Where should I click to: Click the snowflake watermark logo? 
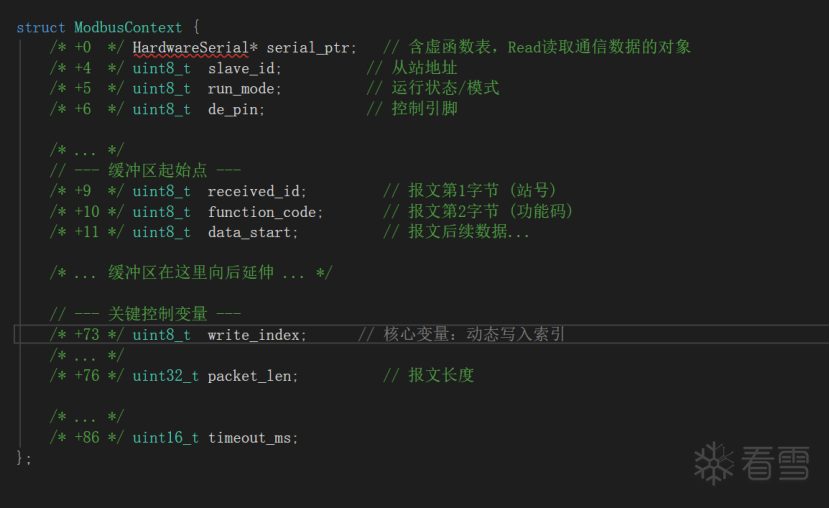click(x=714, y=463)
